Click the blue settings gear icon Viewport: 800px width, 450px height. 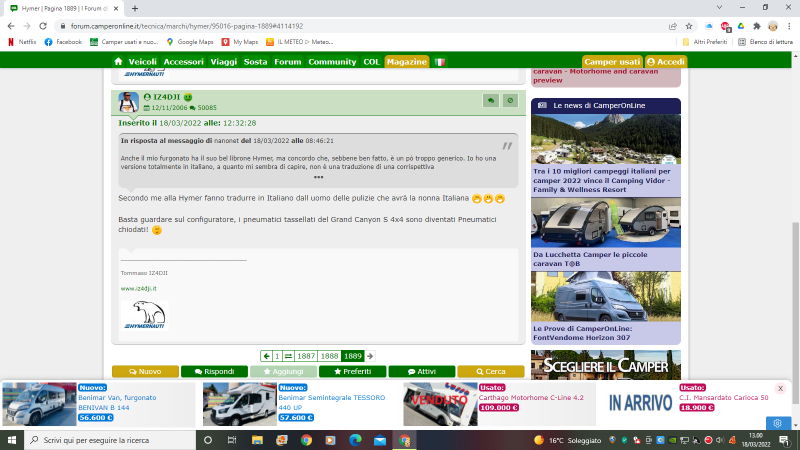point(778,423)
